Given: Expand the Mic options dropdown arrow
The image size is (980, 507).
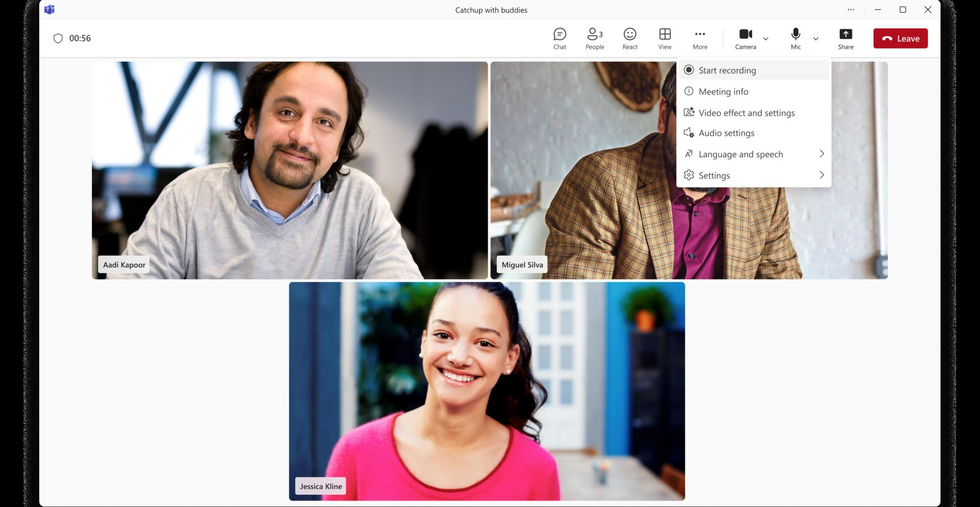Looking at the screenshot, I should pyautogui.click(x=816, y=39).
